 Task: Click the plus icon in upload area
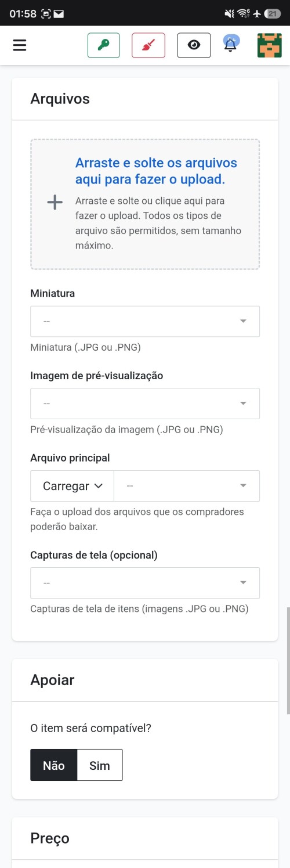(x=55, y=202)
